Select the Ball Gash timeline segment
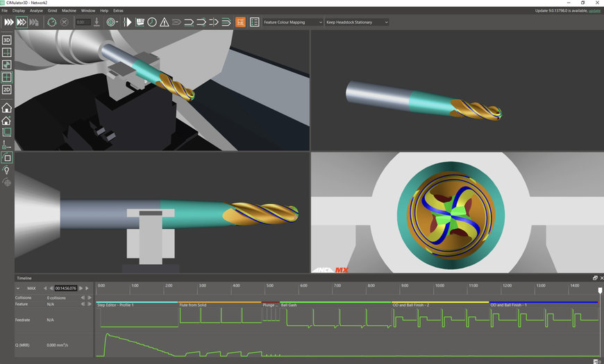604x364 pixels. pos(335,304)
